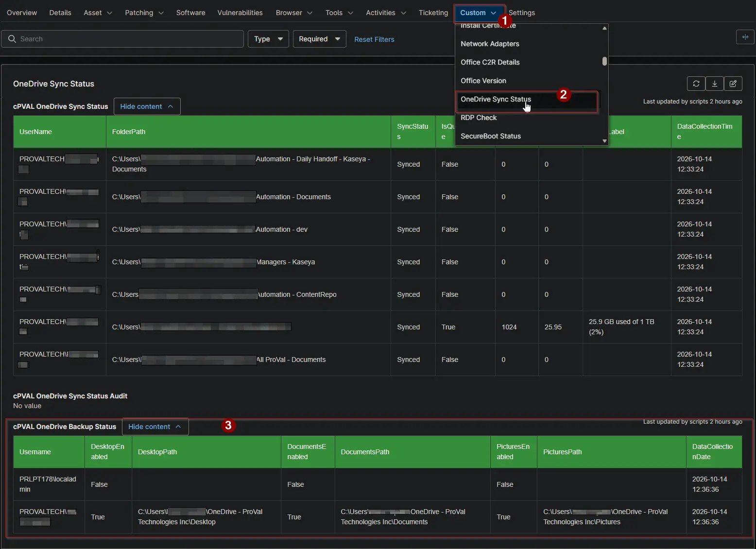This screenshot has height=549, width=756.
Task: Click the Custom menu scrollbar thumb
Action: point(604,61)
